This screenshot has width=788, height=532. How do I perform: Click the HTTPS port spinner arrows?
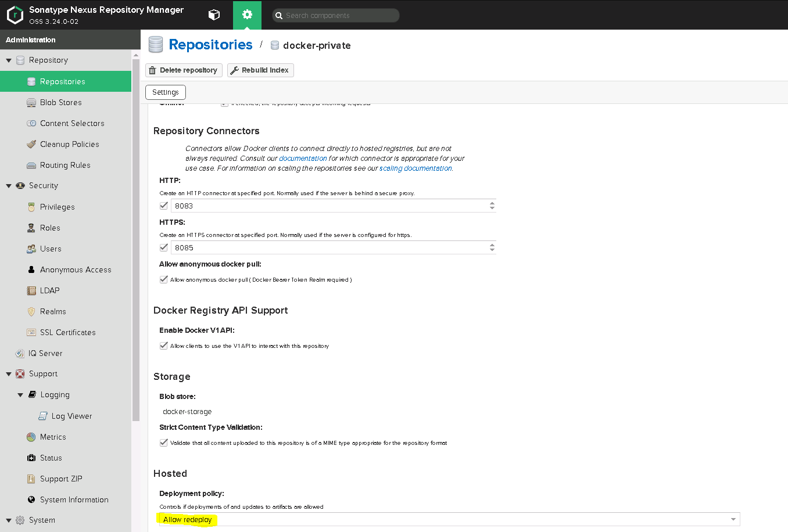click(x=492, y=247)
